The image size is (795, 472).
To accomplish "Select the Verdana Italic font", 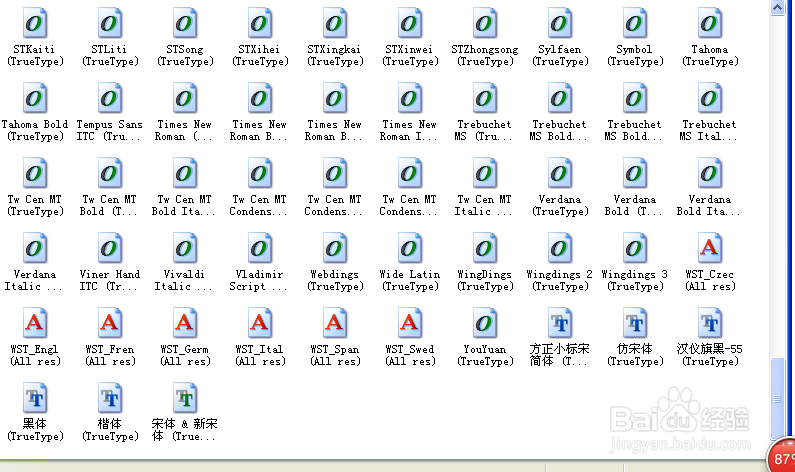I will [34, 248].
